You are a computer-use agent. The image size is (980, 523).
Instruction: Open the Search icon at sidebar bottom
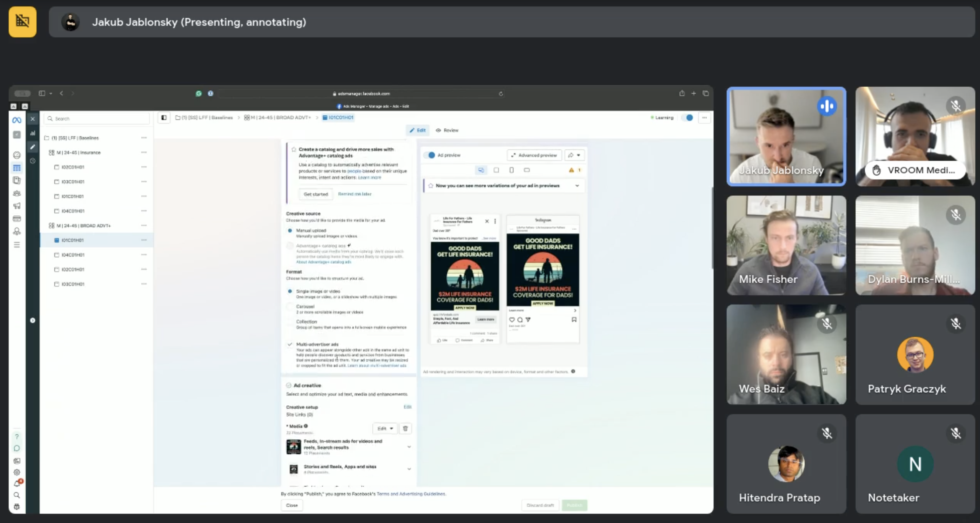17,495
